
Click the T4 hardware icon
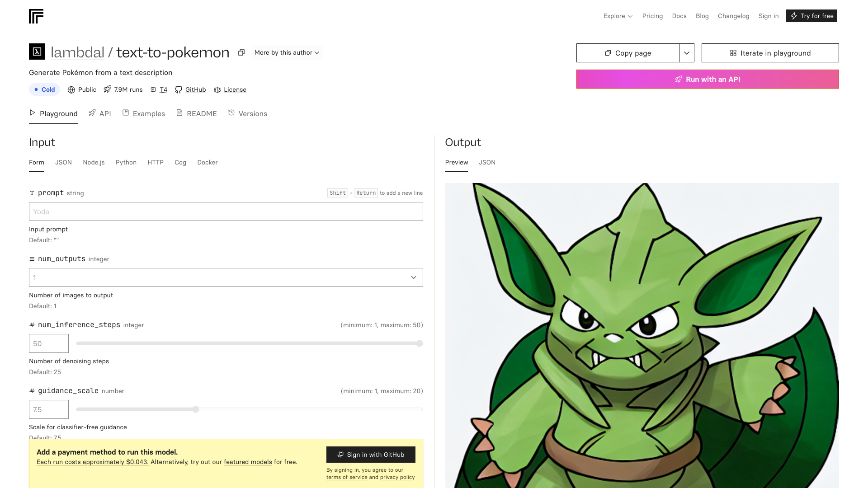click(x=153, y=89)
